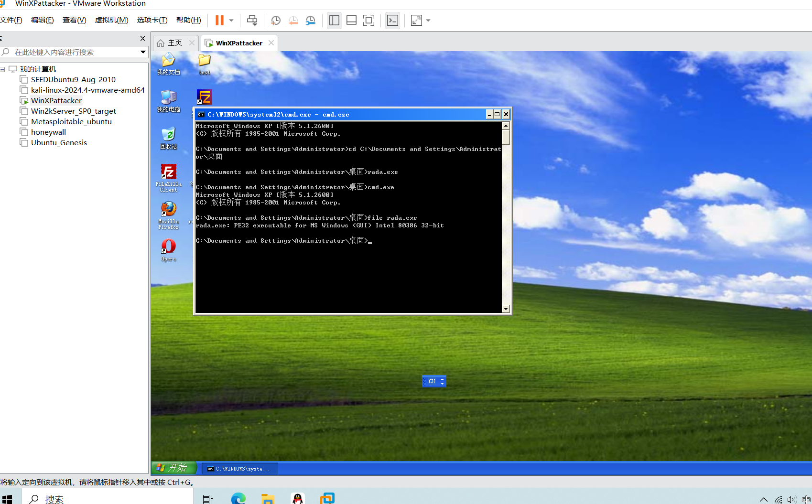
Task: Open the power options dropdown beside pause
Action: pos(231,21)
